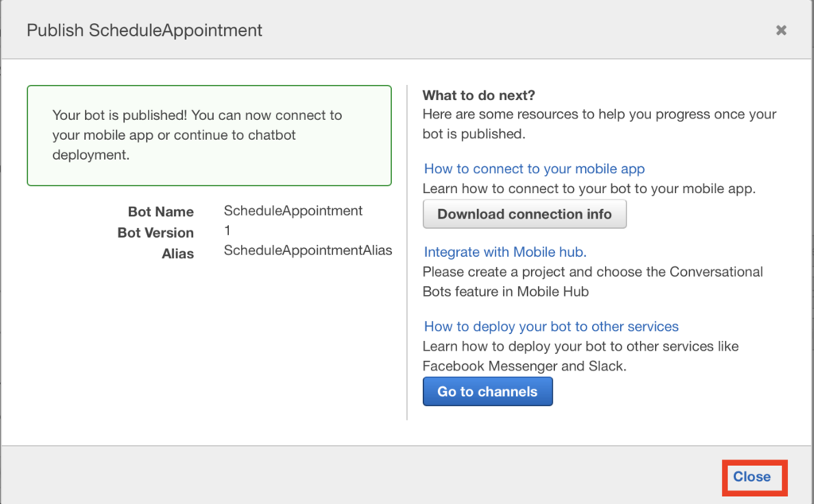Click the What to do next heading
This screenshot has width=814, height=504.
point(479,95)
